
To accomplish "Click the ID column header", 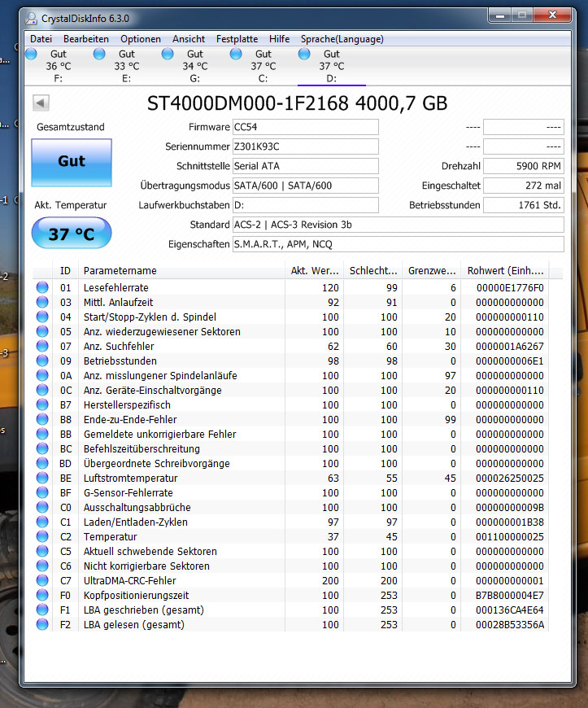I will tap(65, 271).
